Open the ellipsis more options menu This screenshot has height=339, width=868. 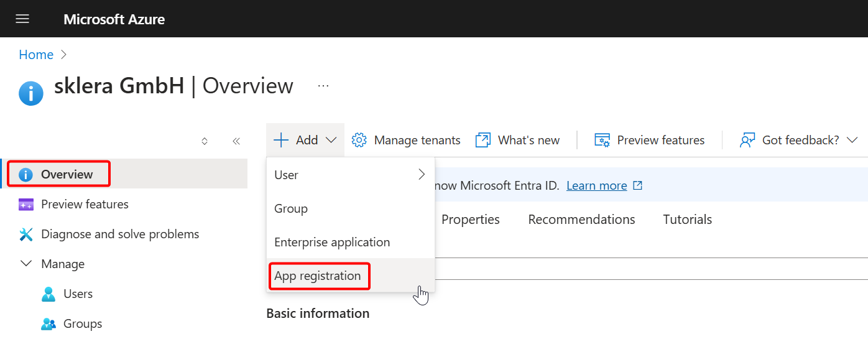click(323, 86)
